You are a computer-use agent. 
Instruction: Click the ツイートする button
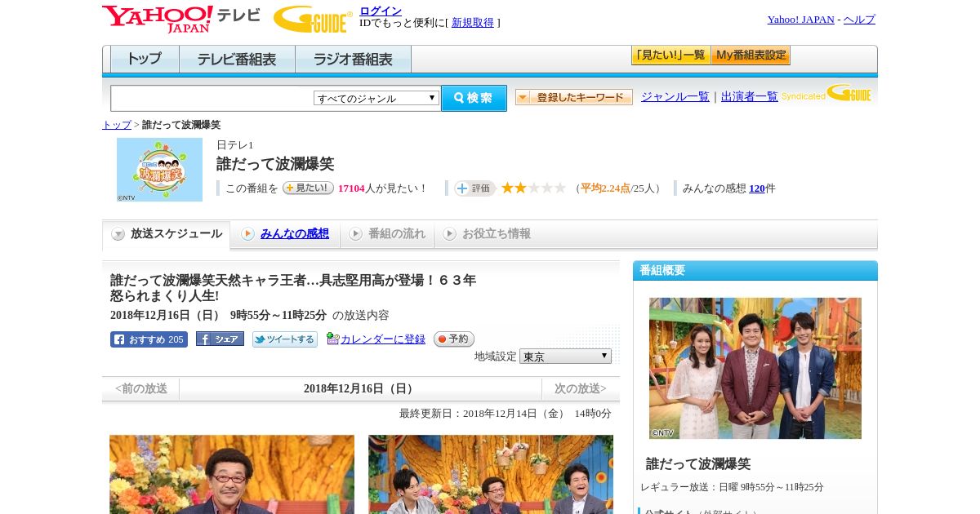[285, 339]
